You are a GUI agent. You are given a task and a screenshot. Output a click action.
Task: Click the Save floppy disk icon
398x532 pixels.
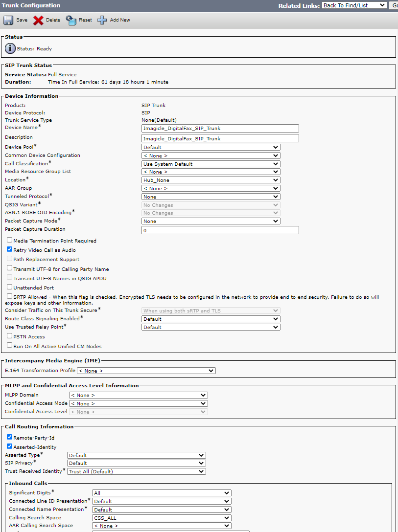8,20
